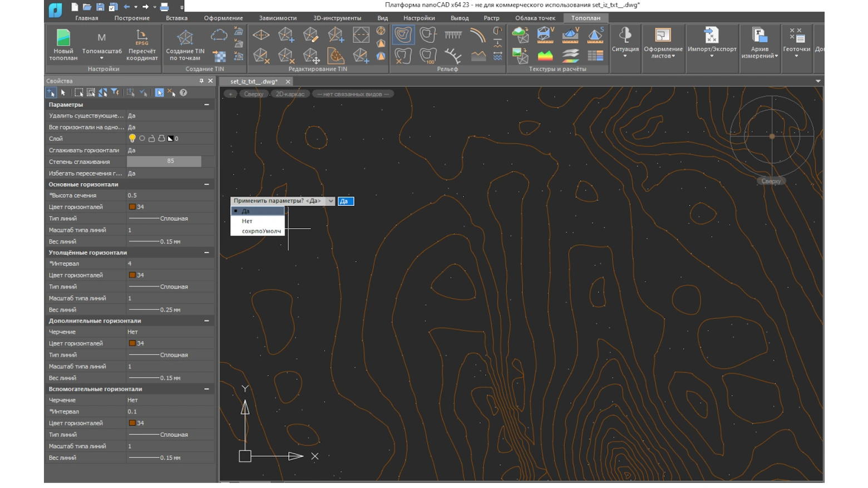868x488 pixels.
Task: Select the contour lines tool in Рельеф
Action: pyautogui.click(x=403, y=35)
